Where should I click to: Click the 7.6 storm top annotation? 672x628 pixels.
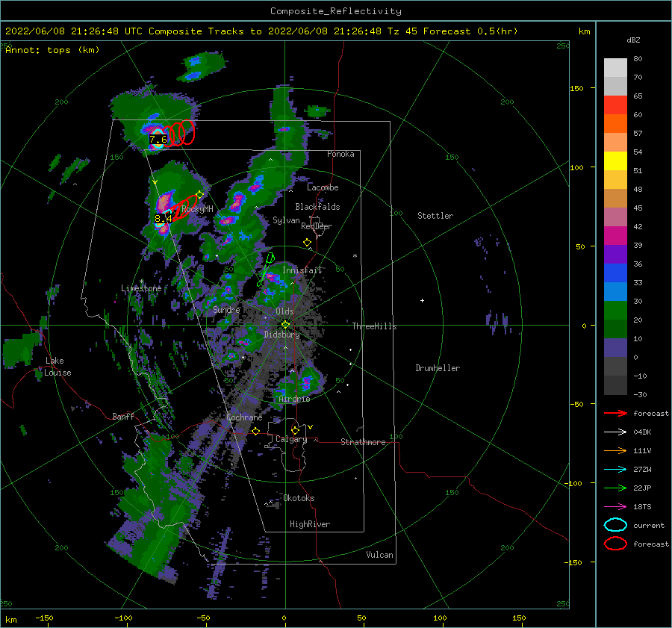click(158, 140)
